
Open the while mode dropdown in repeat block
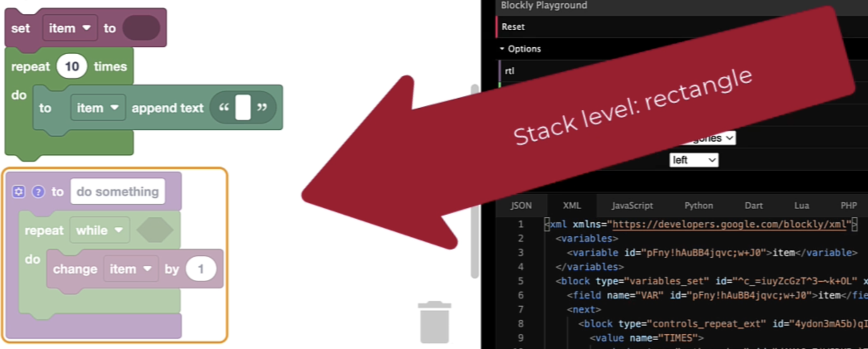click(x=99, y=230)
